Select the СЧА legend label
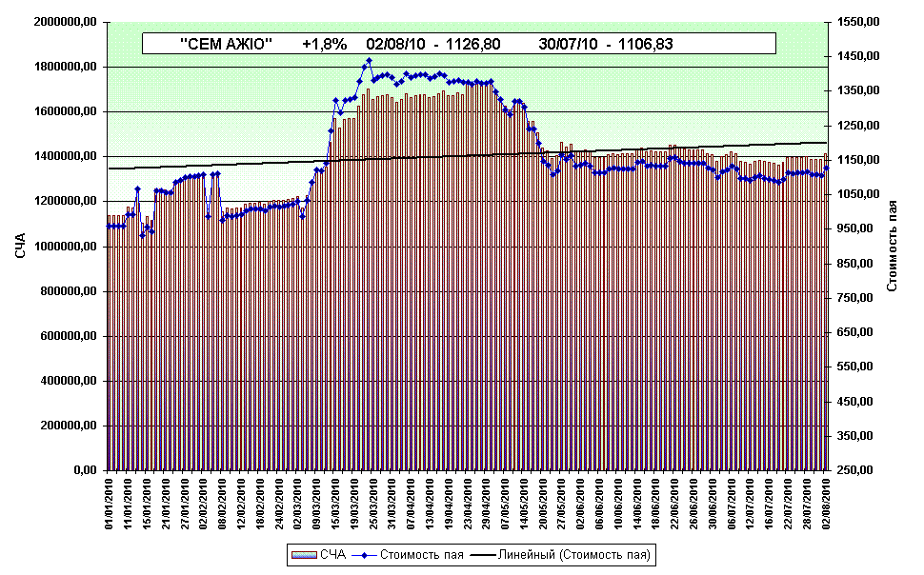Screen dimensions: 924x575 pyautogui.click(x=332, y=554)
